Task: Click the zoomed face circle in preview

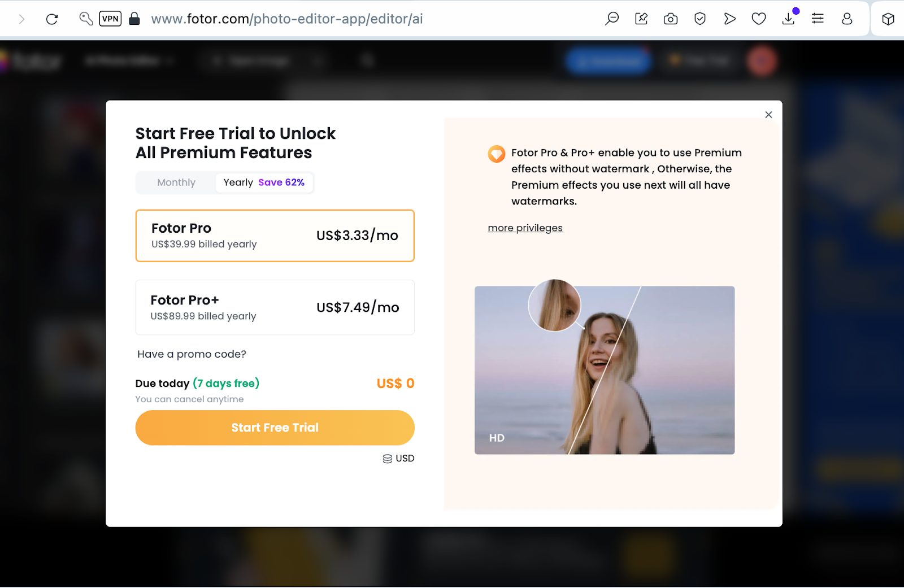Action: 554,305
